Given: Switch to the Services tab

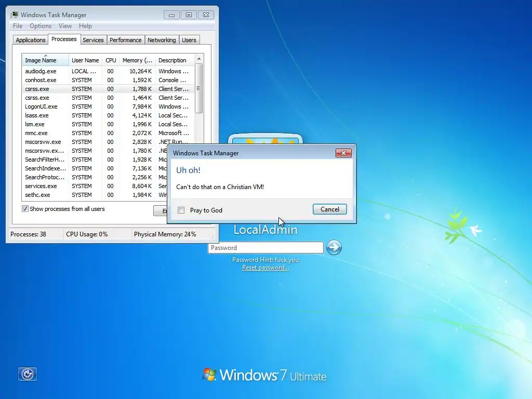Looking at the screenshot, I should point(93,40).
